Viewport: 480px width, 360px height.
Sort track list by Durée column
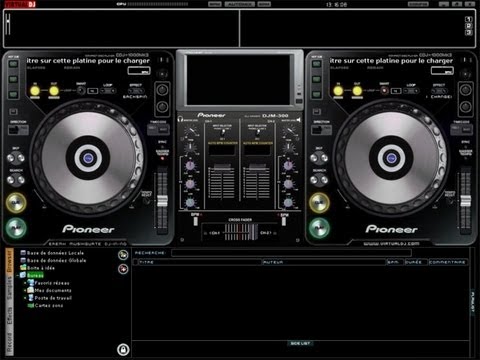[416, 262]
